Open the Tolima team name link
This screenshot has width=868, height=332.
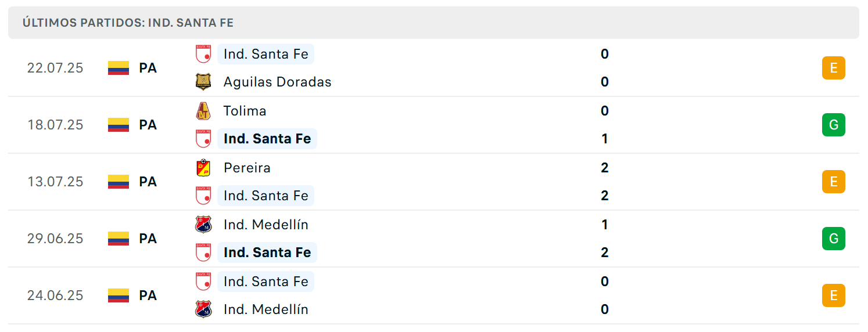click(245, 111)
